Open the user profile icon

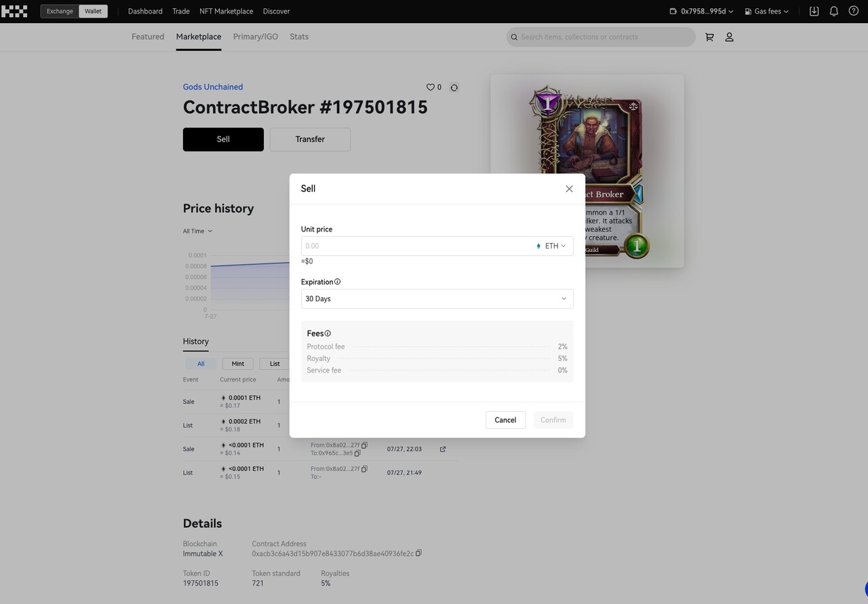tap(729, 37)
